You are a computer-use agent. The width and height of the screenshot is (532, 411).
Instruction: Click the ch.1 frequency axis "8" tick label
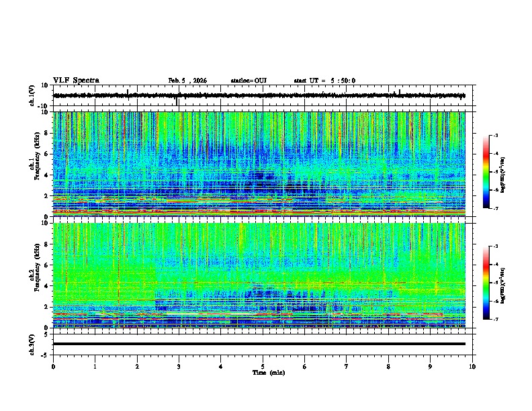47,133
